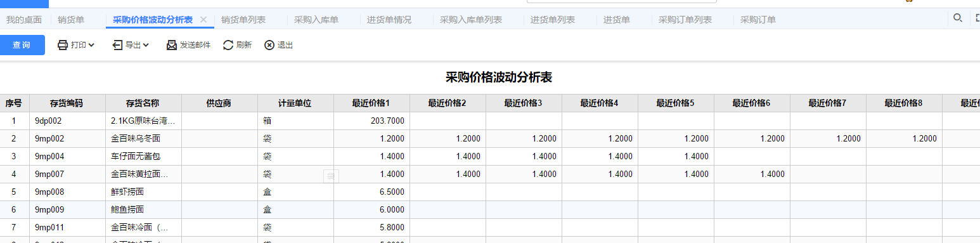The image size is (980, 243).
Task: Click the refresh circular-arrow icon
Action: tap(228, 45)
